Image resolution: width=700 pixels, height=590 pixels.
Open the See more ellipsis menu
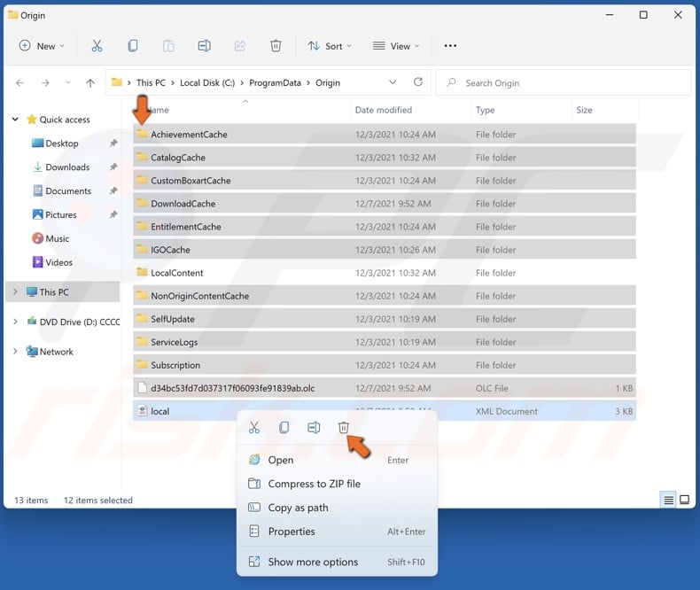pyautogui.click(x=450, y=46)
